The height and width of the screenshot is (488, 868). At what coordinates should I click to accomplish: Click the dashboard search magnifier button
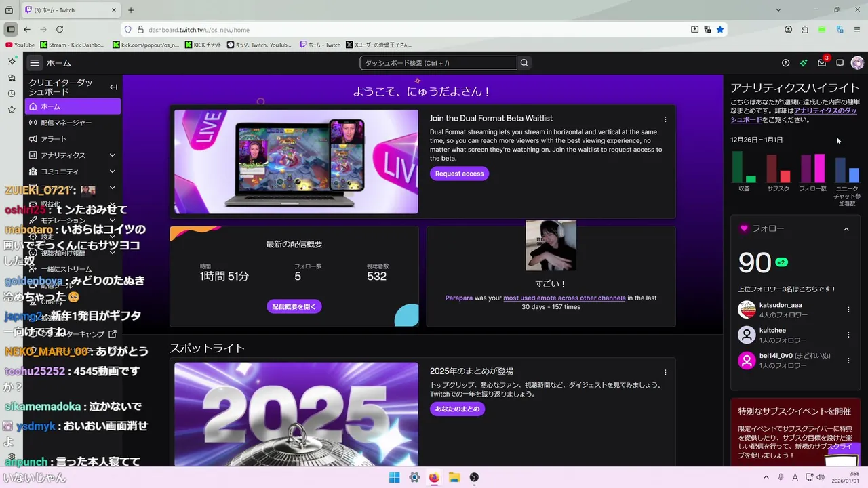[524, 63]
